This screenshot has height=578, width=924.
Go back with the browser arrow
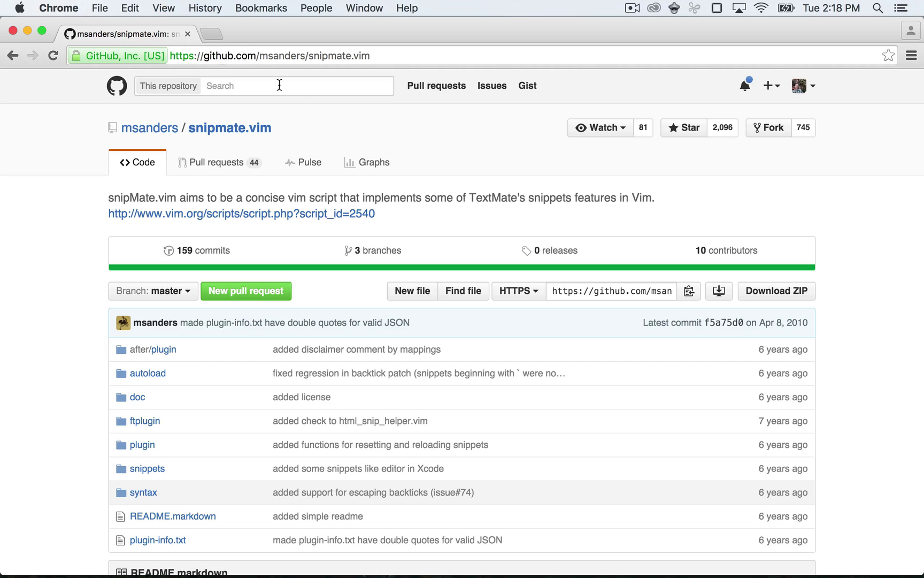tap(13, 56)
